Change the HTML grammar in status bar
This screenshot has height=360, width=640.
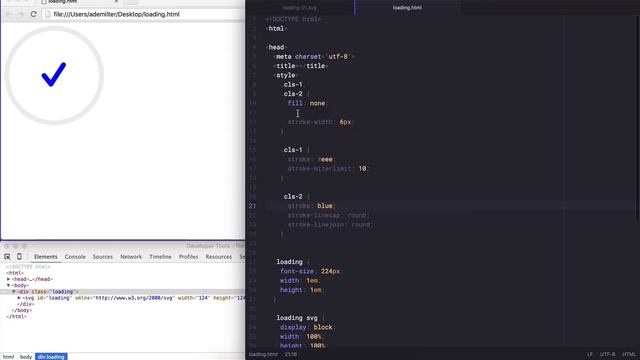pos(629,354)
